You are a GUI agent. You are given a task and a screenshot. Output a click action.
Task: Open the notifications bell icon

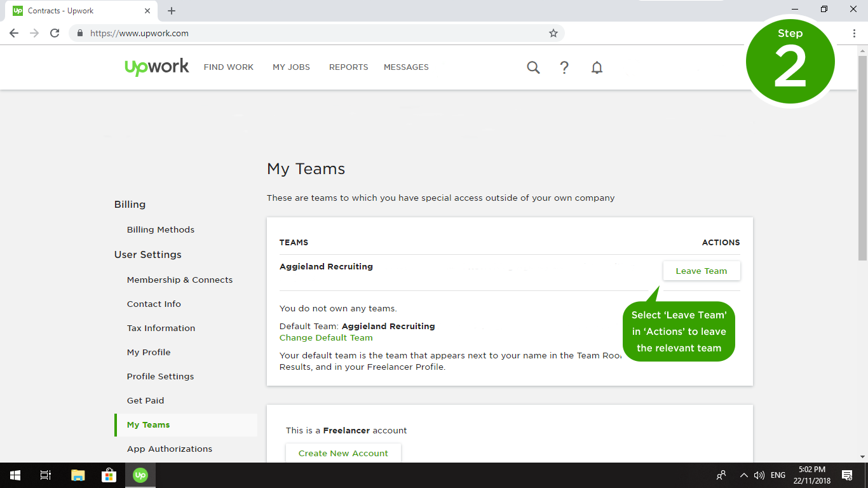[x=597, y=67]
